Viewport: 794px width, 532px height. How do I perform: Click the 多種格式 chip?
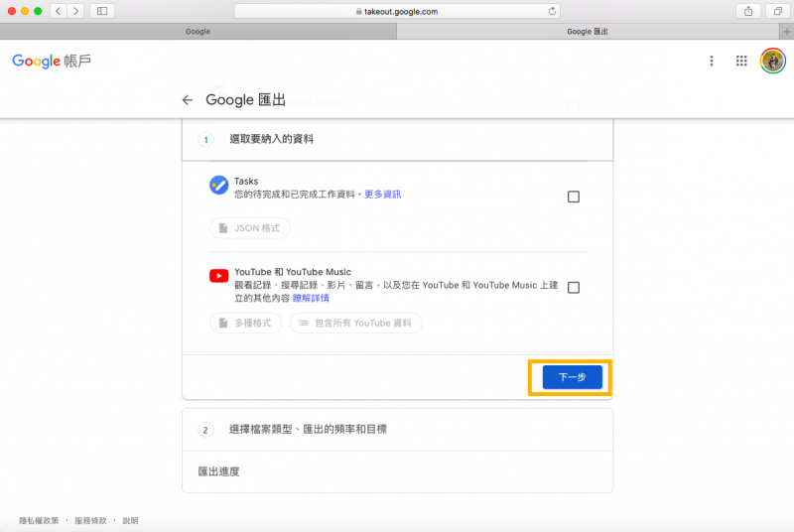pyautogui.click(x=245, y=323)
